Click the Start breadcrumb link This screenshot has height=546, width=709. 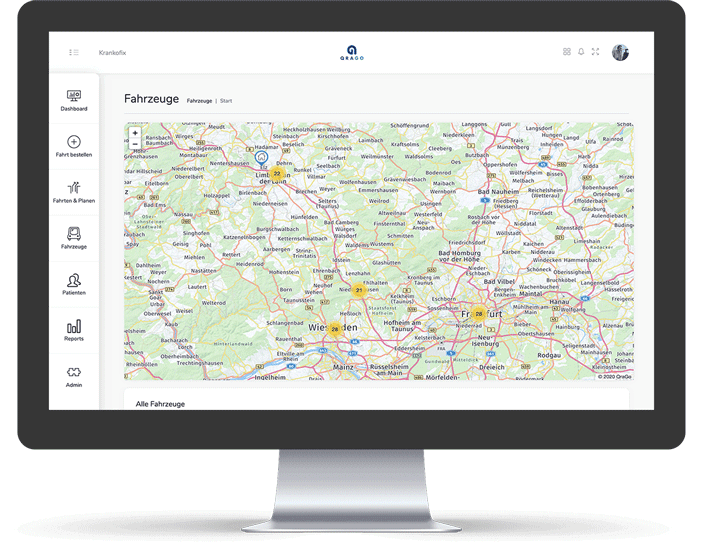tap(226, 101)
